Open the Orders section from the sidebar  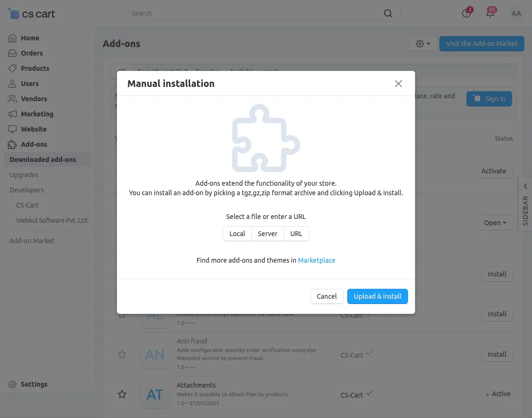point(32,53)
